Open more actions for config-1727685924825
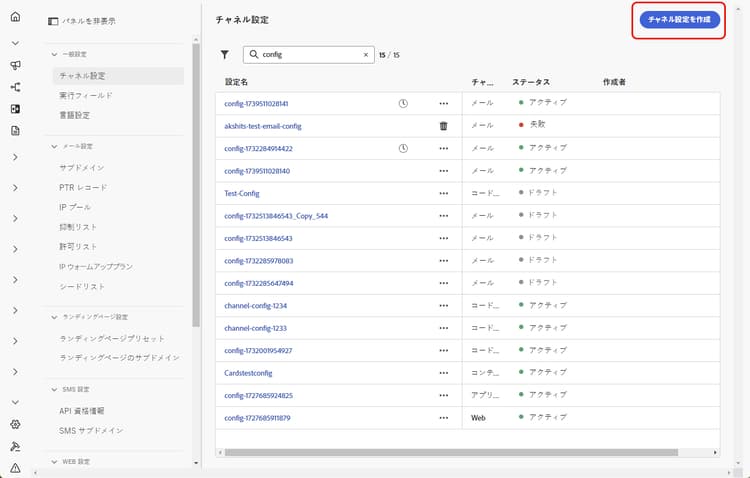 [443, 396]
